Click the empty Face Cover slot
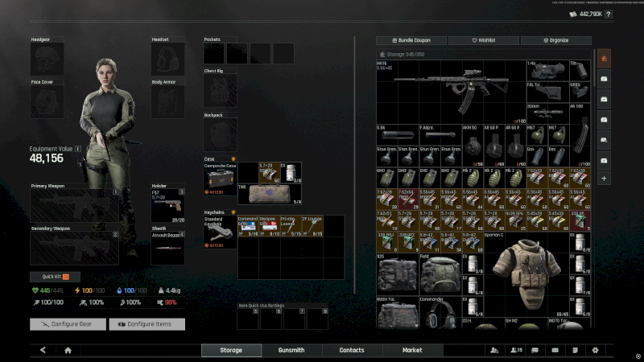This screenshot has height=362, width=644. pyautogui.click(x=47, y=101)
